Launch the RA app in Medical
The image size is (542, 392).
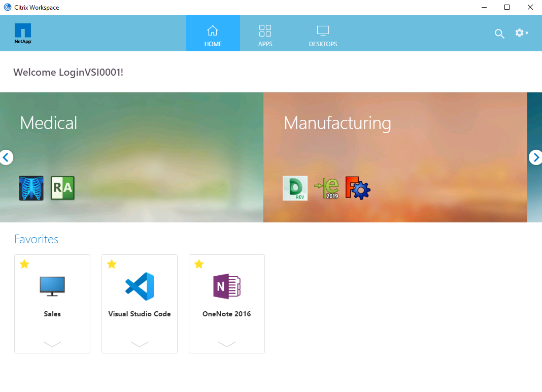tap(62, 188)
